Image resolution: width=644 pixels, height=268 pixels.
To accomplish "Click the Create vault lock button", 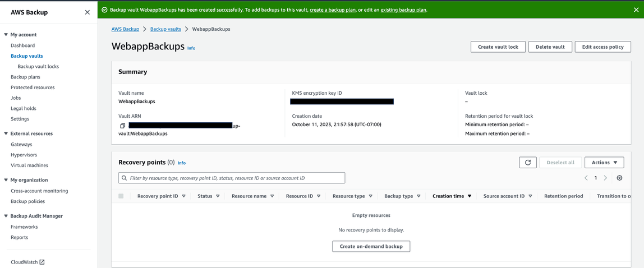I will point(498,47).
